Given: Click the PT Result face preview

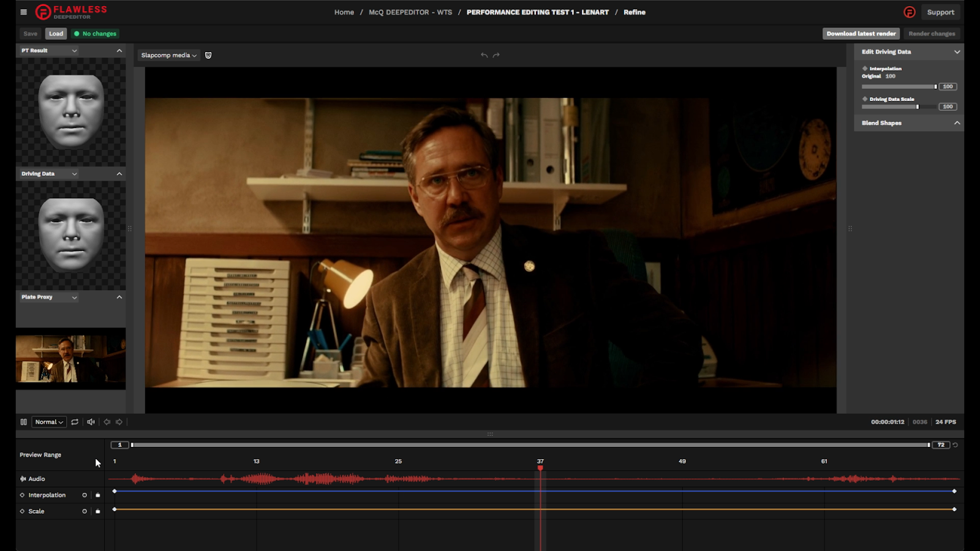Looking at the screenshot, I should [x=71, y=111].
